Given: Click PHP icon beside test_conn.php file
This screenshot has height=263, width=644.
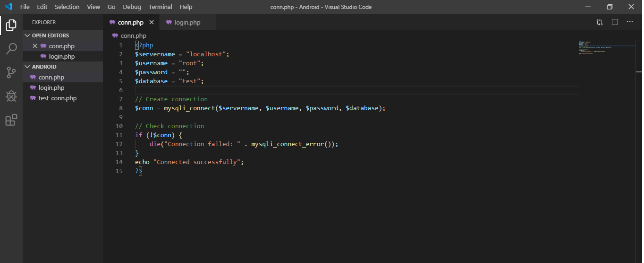Looking at the screenshot, I should coord(33,98).
